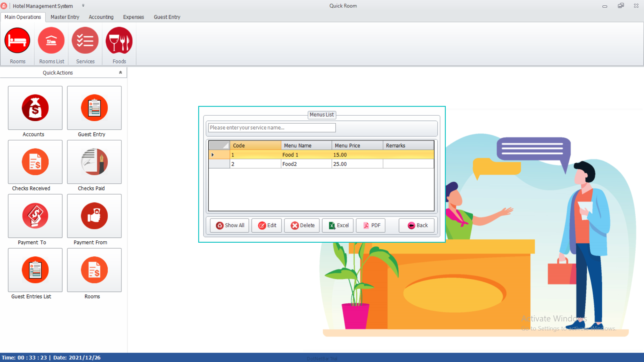Export menus list to Excel
Screen dimensions: 644x362
point(338,225)
